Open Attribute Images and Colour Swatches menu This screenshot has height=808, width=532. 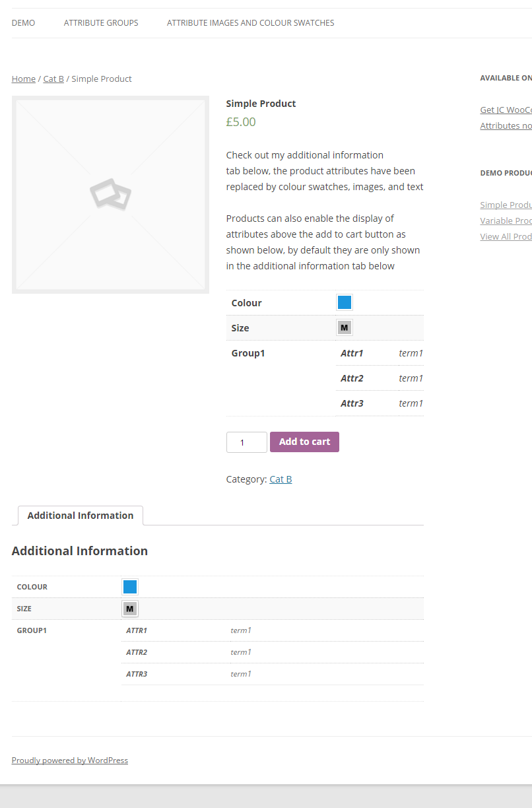250,23
